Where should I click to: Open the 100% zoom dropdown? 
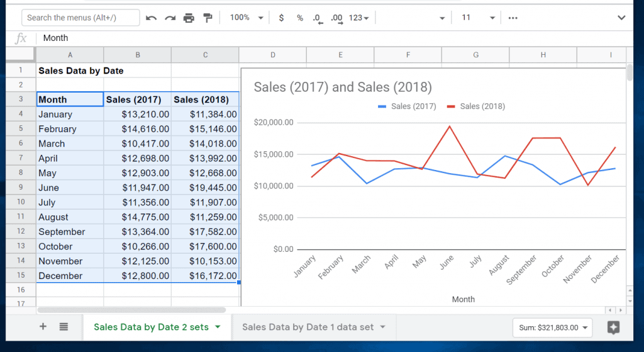pyautogui.click(x=247, y=18)
